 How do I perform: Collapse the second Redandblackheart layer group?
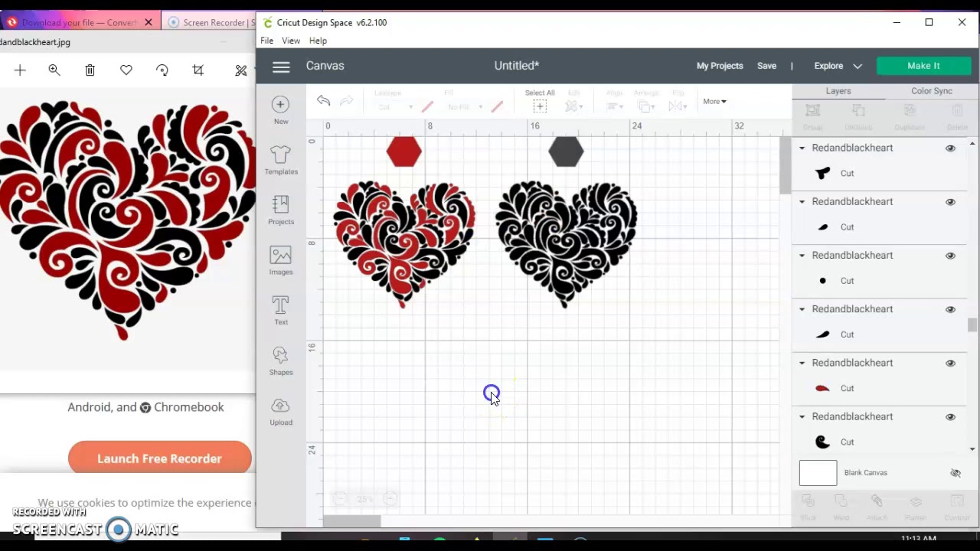(802, 202)
